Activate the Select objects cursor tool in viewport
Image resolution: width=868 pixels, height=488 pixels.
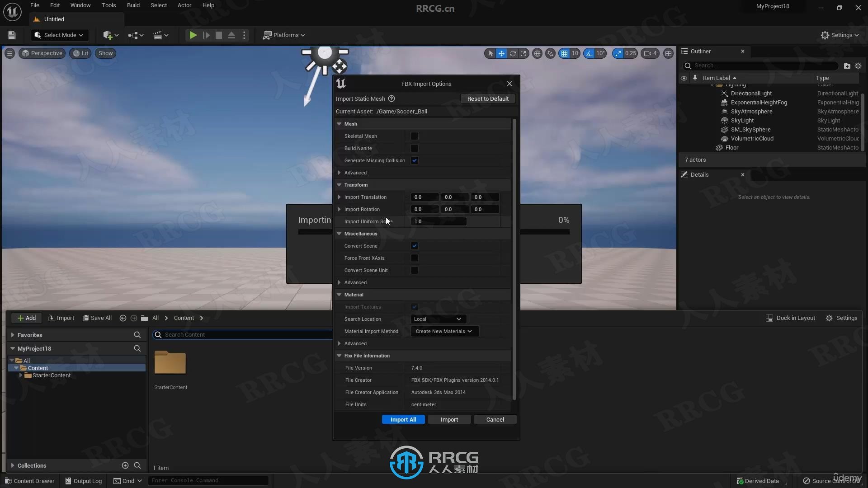click(x=491, y=53)
